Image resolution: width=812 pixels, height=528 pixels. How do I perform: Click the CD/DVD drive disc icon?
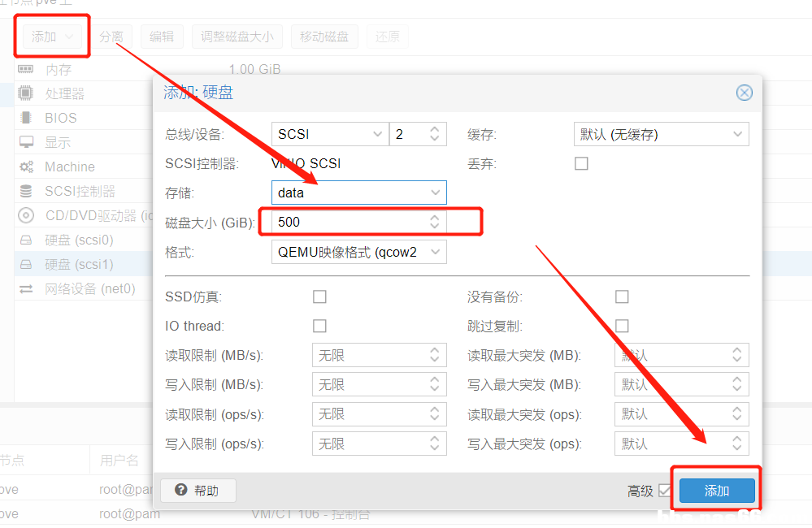[x=26, y=215]
